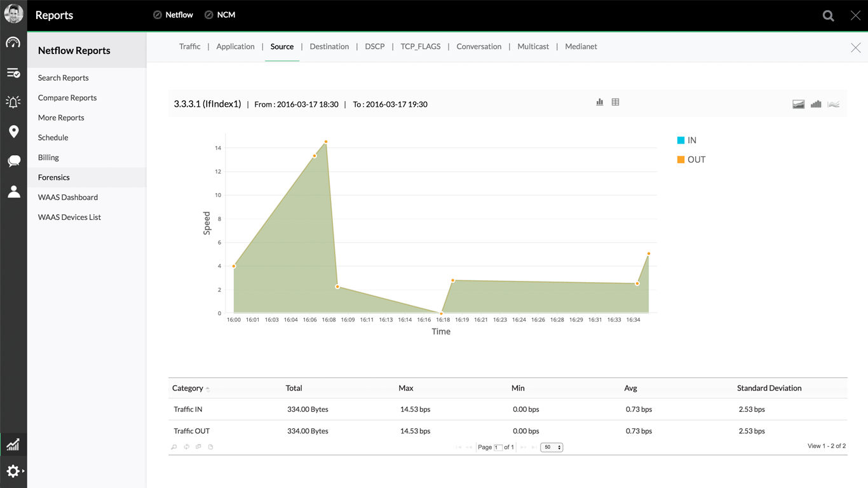
Task: Switch to the Destination tab
Action: [329, 46]
